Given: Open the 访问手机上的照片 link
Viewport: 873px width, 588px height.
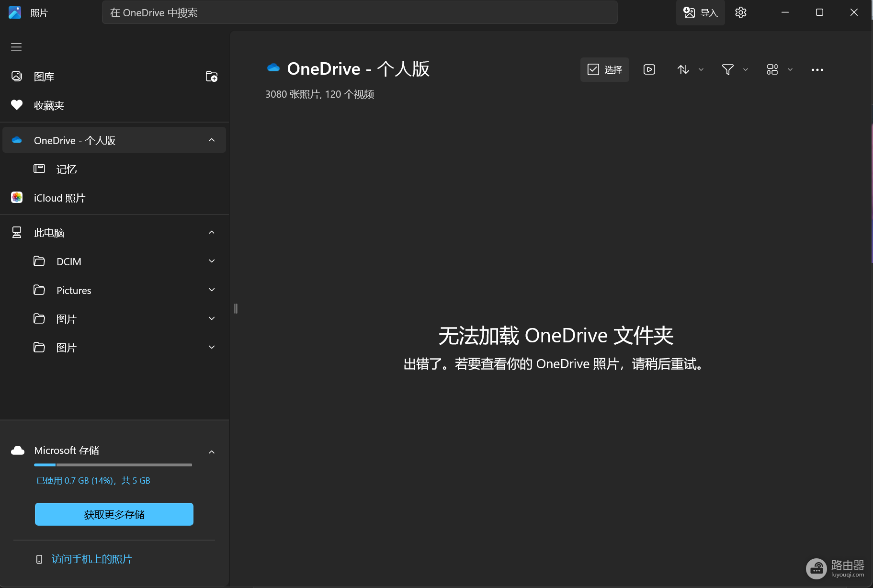Looking at the screenshot, I should tap(91, 559).
